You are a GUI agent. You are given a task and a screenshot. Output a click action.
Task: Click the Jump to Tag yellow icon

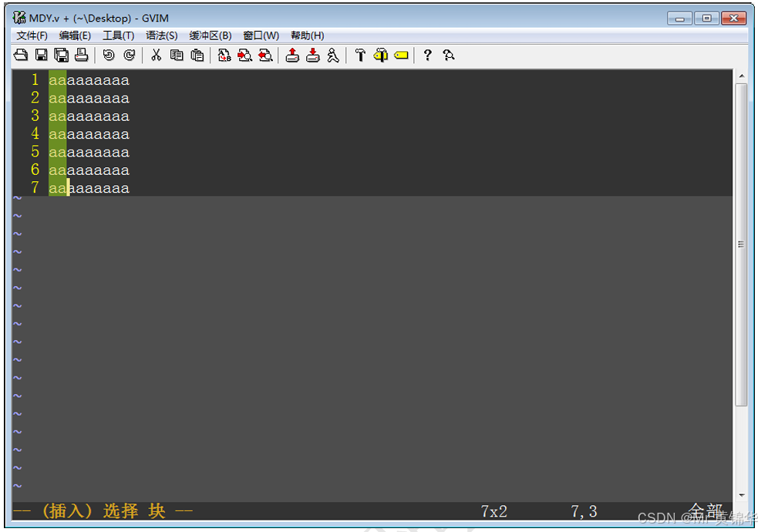click(401, 56)
